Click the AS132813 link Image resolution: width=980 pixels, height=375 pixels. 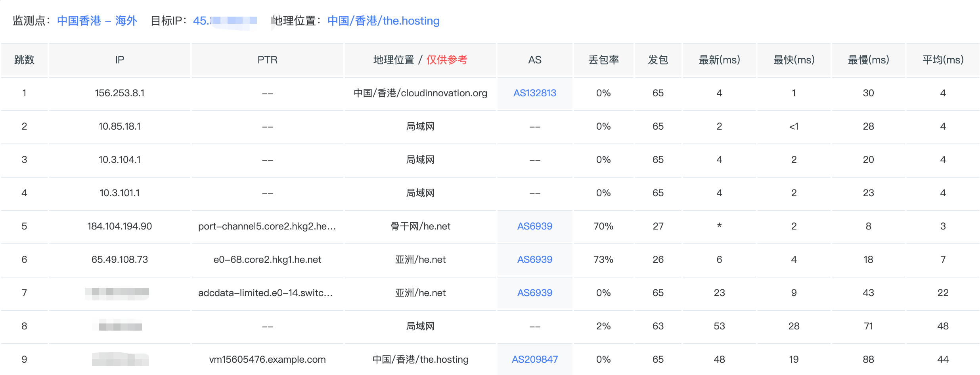[534, 93]
